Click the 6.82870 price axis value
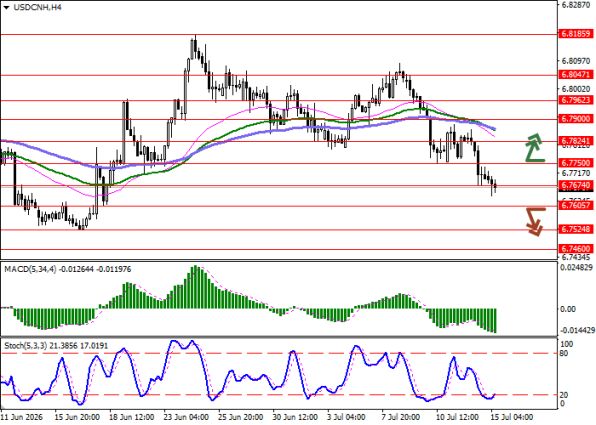 pyautogui.click(x=576, y=5)
